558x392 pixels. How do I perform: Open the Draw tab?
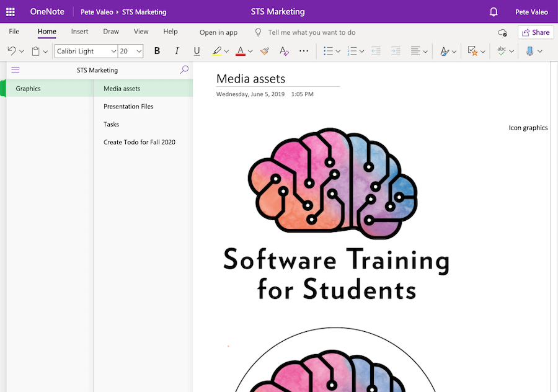pyautogui.click(x=111, y=32)
